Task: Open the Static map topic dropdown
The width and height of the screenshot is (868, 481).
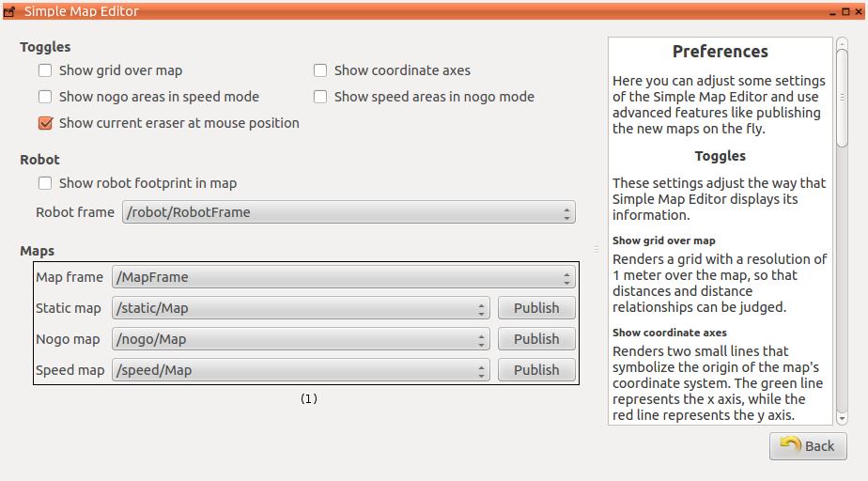Action: coord(301,308)
